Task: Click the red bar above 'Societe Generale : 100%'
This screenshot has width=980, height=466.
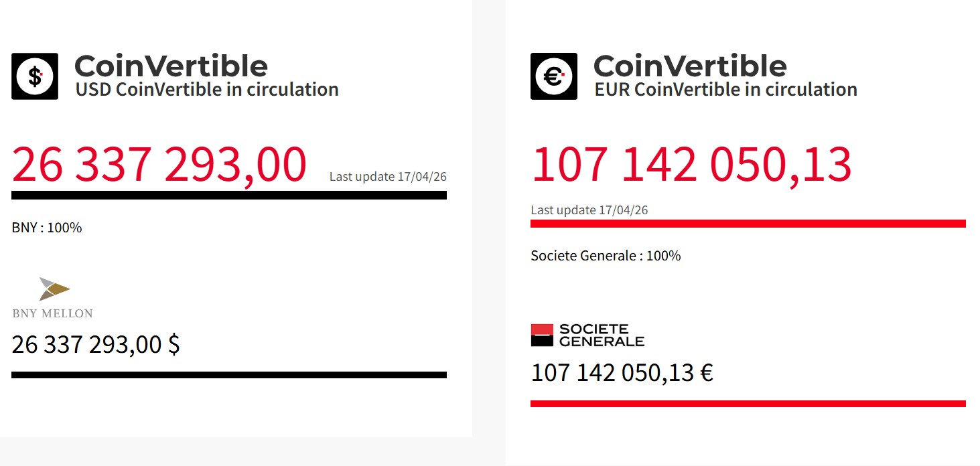Action: coord(748,223)
